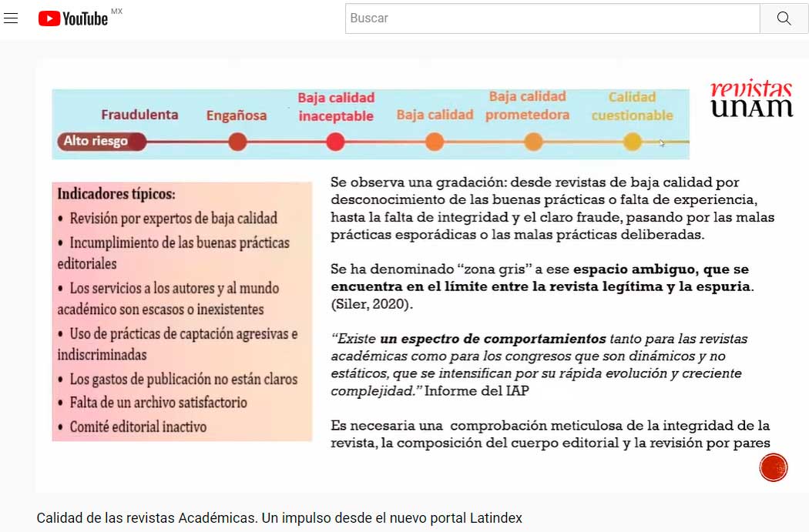Click the 'Indicadores típicos:' heading
Viewport: 809px width, 532px height.
tap(116, 194)
